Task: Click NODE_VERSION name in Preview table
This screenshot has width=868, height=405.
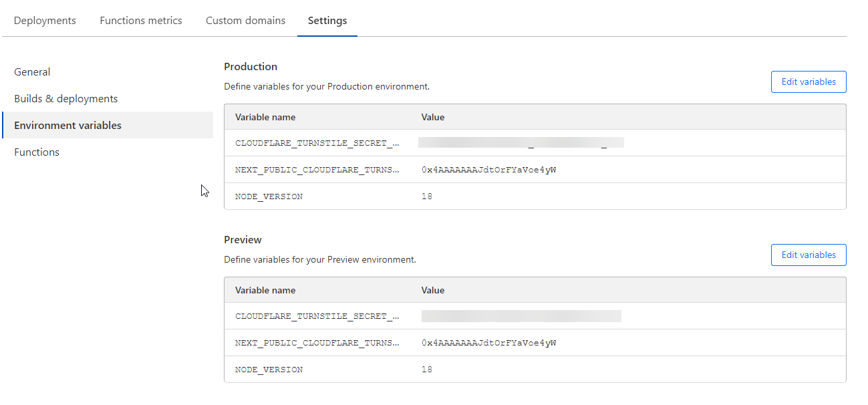Action: click(x=269, y=370)
